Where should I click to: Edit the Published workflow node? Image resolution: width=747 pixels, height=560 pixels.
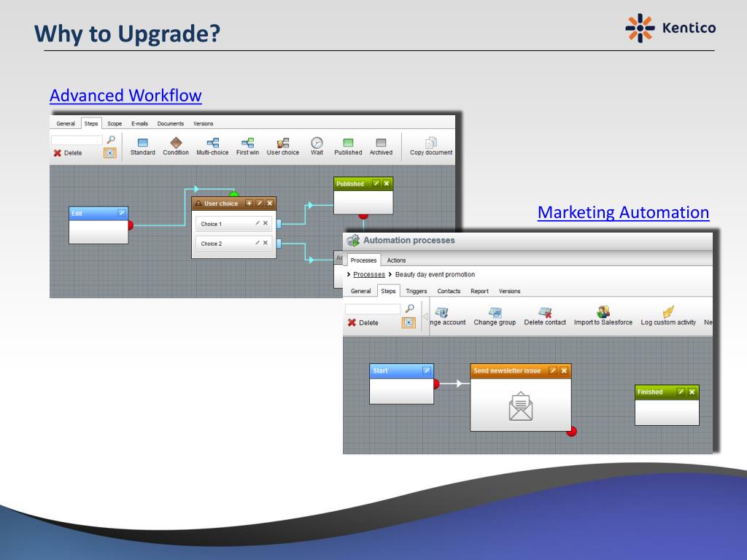click(376, 183)
